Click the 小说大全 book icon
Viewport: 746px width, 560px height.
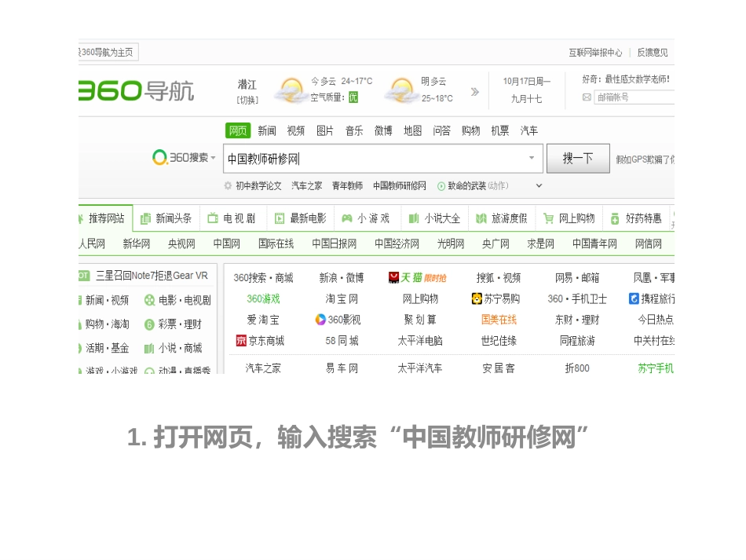click(414, 218)
